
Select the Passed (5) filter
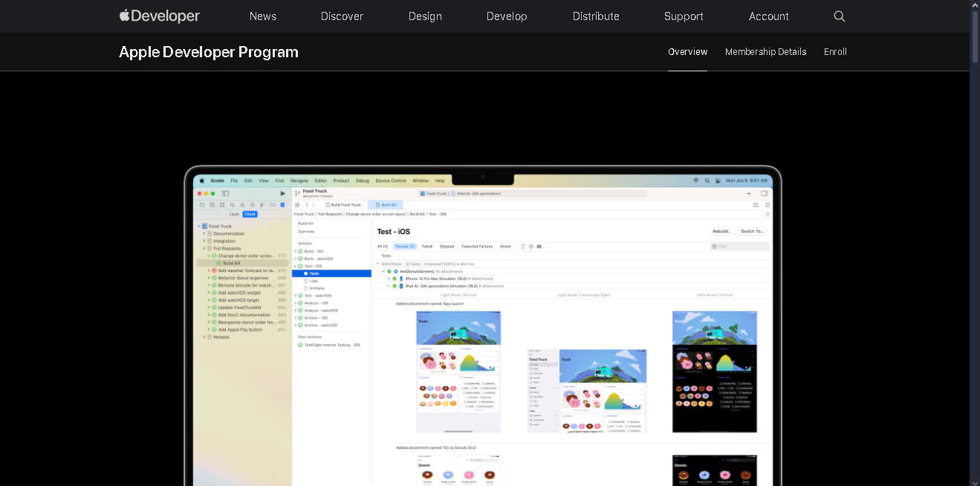click(x=405, y=246)
